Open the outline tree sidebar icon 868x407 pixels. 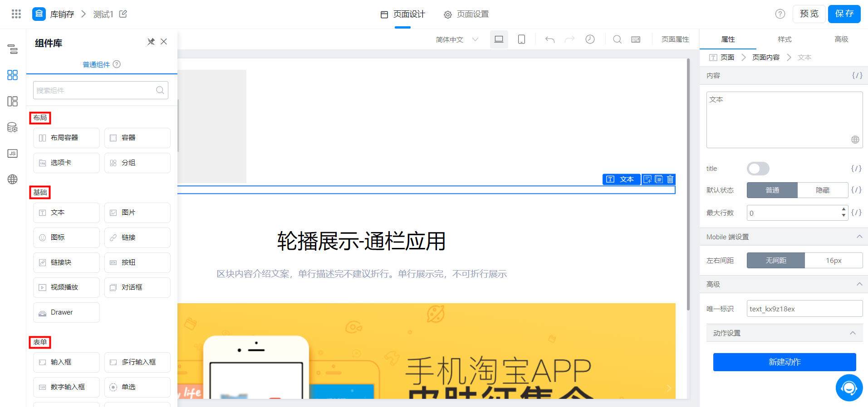(x=13, y=49)
